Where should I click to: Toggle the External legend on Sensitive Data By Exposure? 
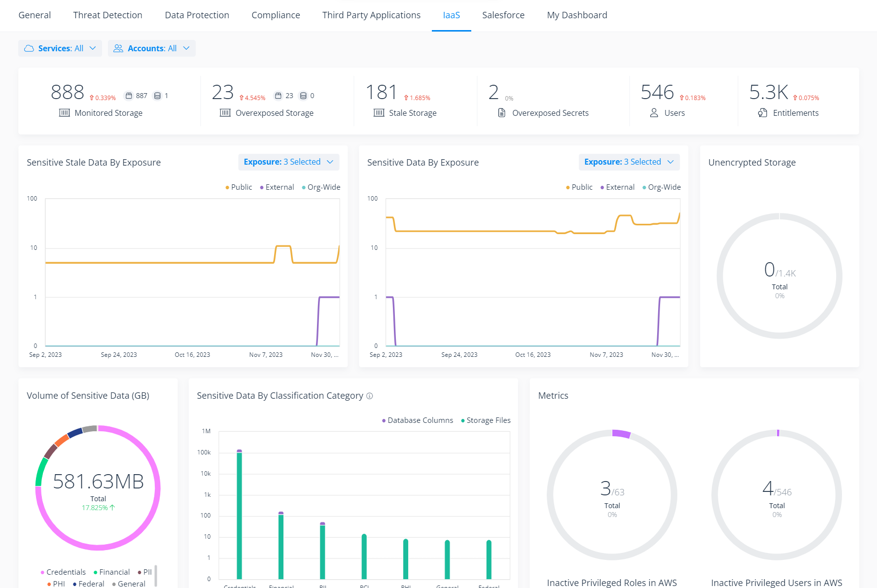point(617,187)
